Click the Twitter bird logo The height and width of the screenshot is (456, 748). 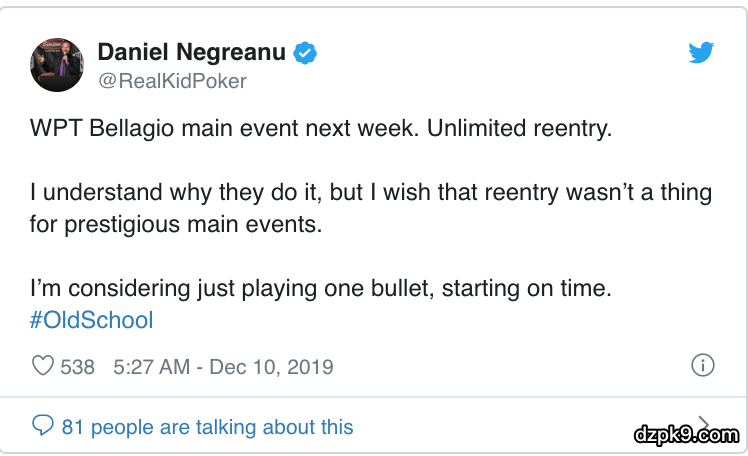[702, 54]
